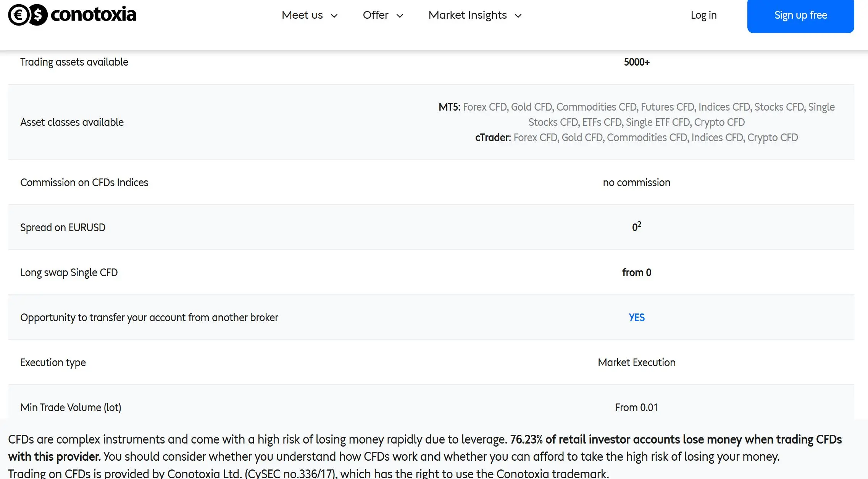Screen dimensions: 868x479
Task: Click the Log in link
Action: [703, 15]
